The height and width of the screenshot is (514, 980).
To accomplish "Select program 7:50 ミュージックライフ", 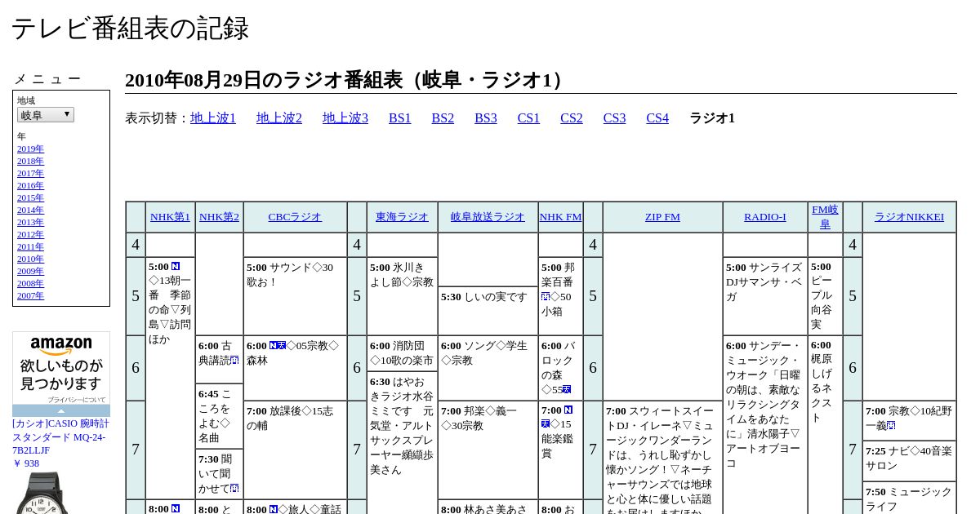I will click(909, 499).
